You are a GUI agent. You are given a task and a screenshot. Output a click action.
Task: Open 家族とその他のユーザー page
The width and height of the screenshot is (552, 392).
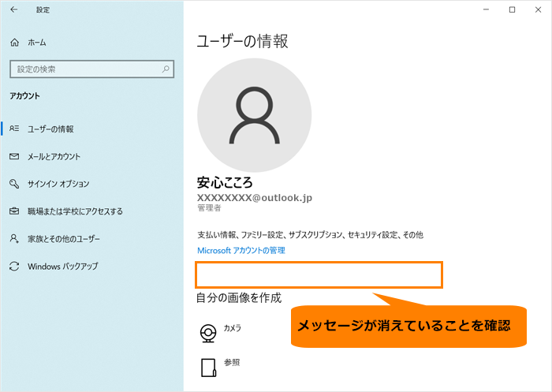tap(64, 239)
